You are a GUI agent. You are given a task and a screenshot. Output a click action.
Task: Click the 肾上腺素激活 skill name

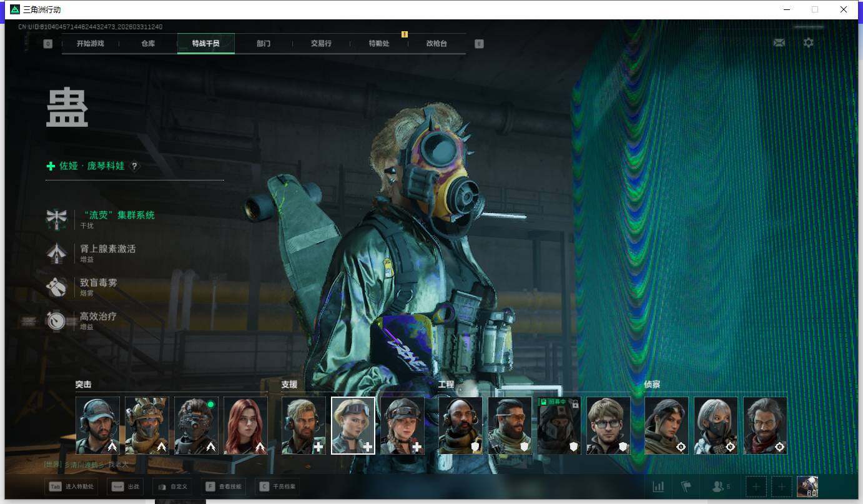click(107, 249)
